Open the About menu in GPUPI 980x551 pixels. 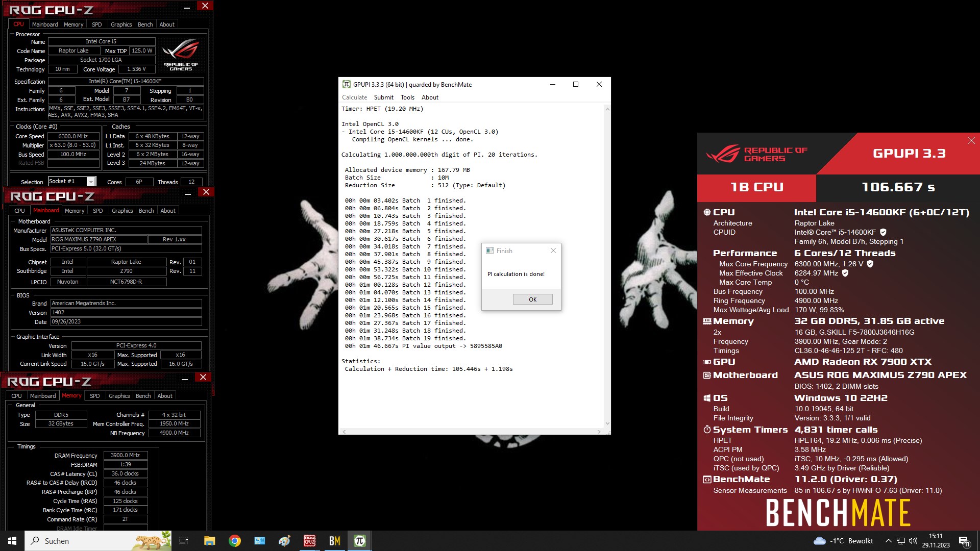pyautogui.click(x=430, y=97)
